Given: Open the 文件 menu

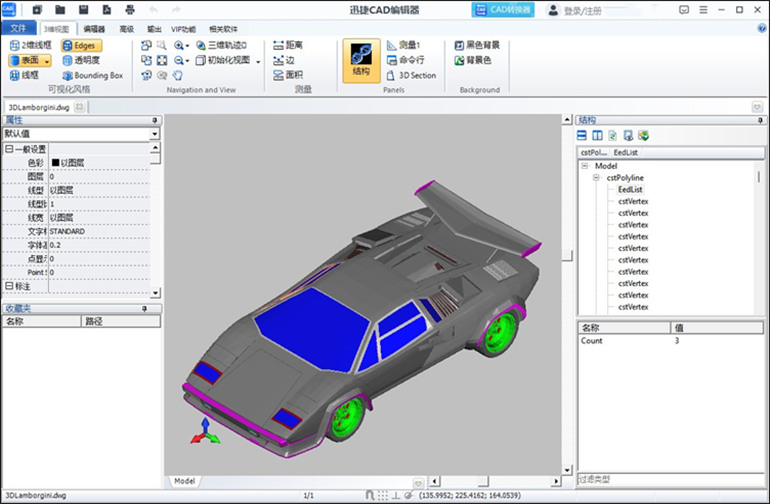Looking at the screenshot, I should click(19, 28).
